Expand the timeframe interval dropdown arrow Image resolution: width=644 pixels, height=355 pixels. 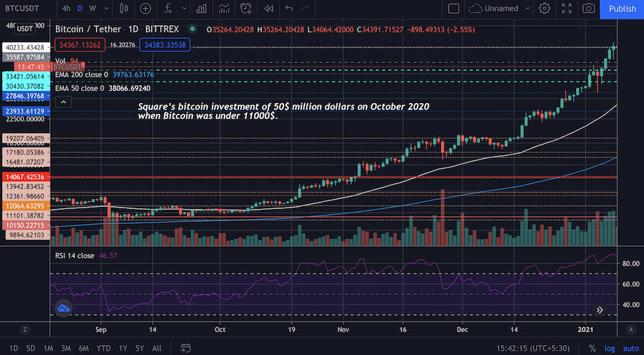[107, 8]
